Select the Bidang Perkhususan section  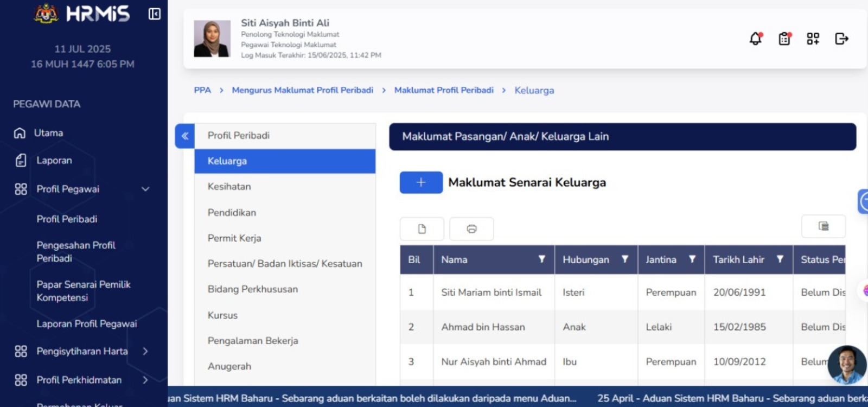[x=285, y=289]
